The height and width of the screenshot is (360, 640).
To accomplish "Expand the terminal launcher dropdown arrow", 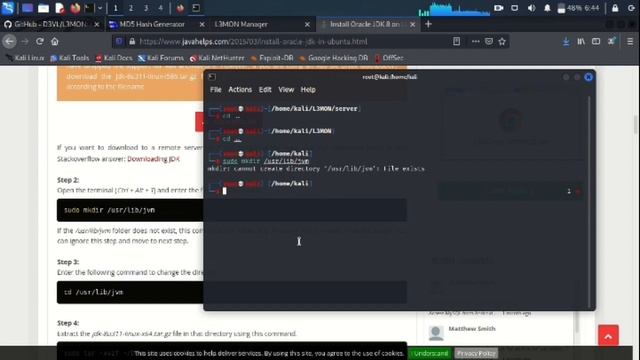I will point(100,8).
